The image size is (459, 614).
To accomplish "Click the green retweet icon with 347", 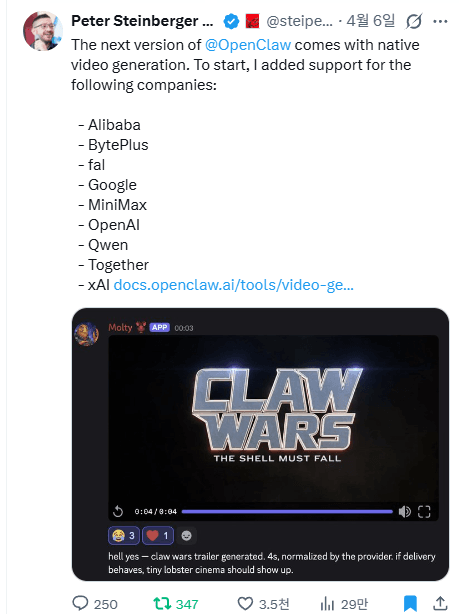I will [160, 603].
